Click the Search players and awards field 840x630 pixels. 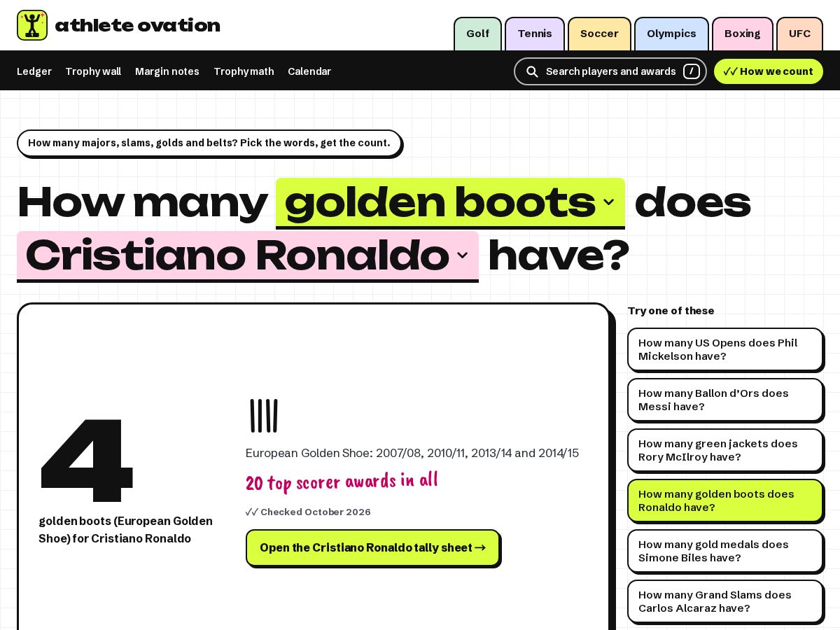(x=610, y=71)
